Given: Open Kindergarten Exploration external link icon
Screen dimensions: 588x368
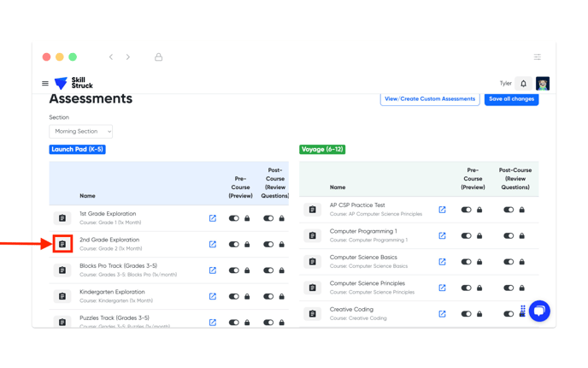Looking at the screenshot, I should pyautogui.click(x=213, y=296).
